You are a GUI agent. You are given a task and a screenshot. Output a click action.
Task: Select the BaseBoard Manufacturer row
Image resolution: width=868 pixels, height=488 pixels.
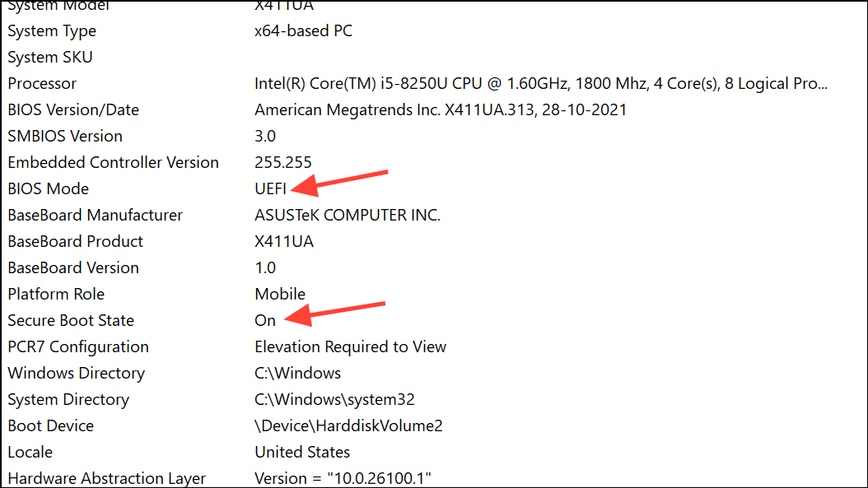click(95, 216)
